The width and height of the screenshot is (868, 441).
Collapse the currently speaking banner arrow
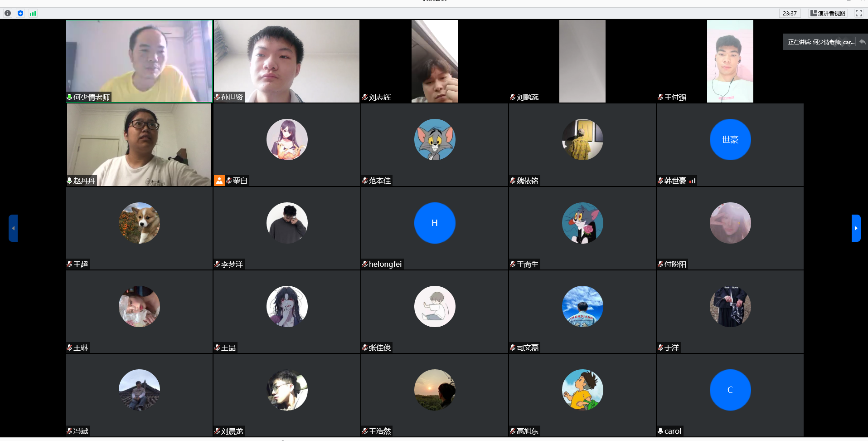coord(862,42)
